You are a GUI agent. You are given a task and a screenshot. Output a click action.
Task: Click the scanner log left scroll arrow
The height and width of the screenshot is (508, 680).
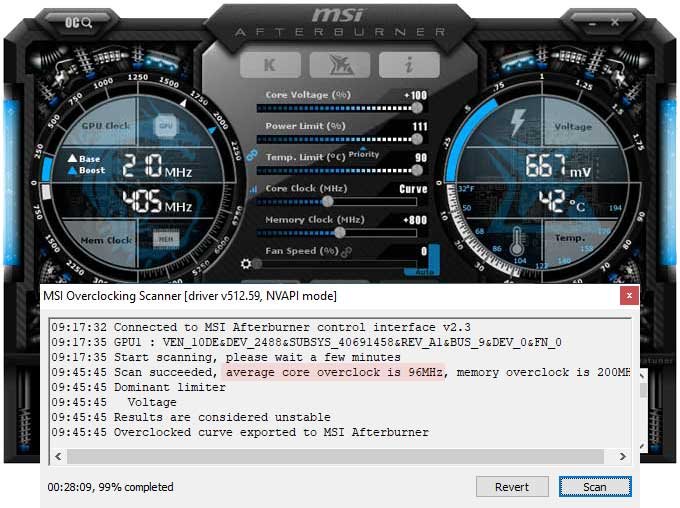click(x=59, y=456)
